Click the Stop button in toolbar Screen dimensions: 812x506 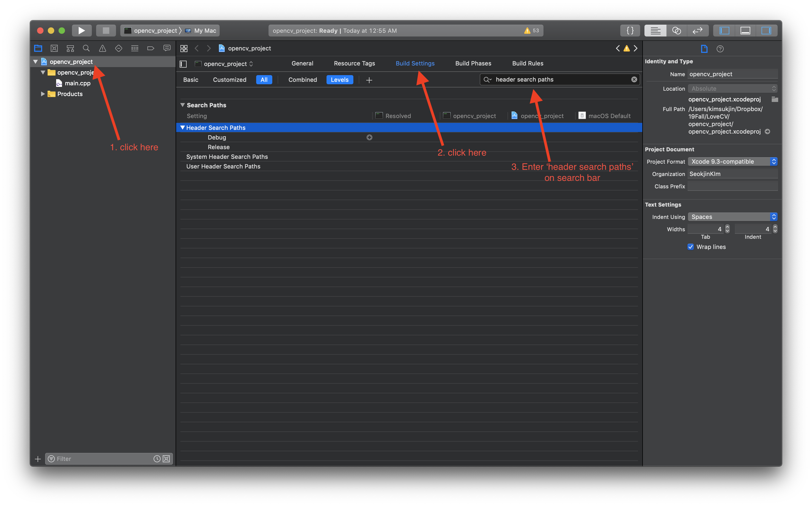click(x=106, y=31)
